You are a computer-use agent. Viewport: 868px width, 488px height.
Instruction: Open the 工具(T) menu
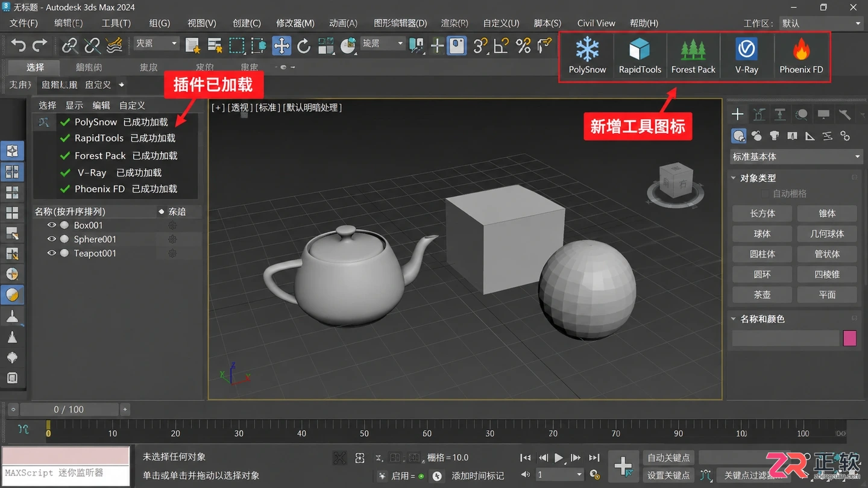click(116, 23)
